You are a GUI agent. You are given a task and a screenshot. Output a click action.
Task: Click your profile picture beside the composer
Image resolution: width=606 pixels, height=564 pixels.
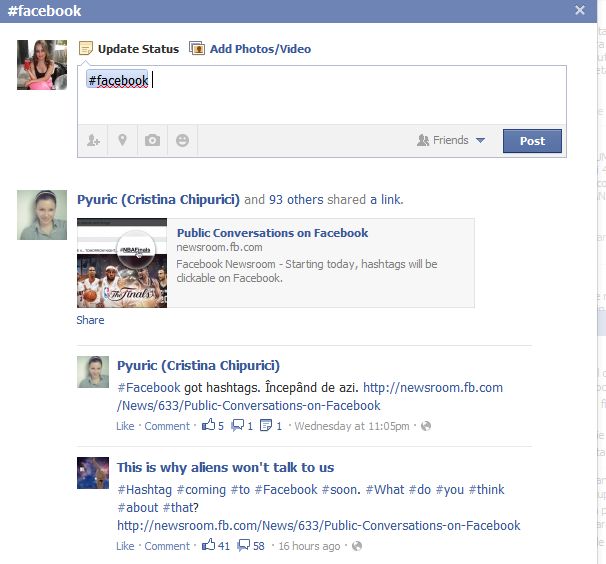click(x=42, y=65)
